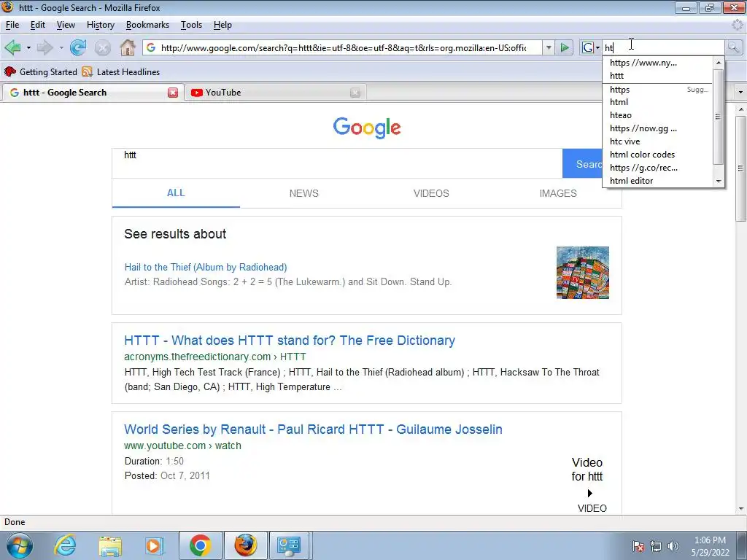Launch Internet Explorer from the taskbar
747x560 pixels.
[65, 545]
